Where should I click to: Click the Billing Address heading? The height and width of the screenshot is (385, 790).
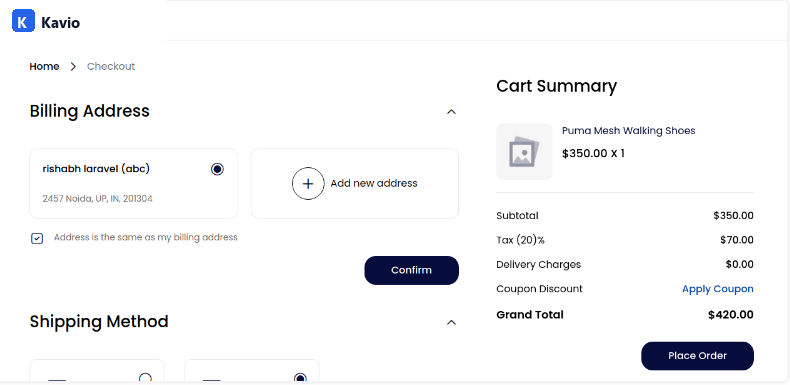click(90, 111)
